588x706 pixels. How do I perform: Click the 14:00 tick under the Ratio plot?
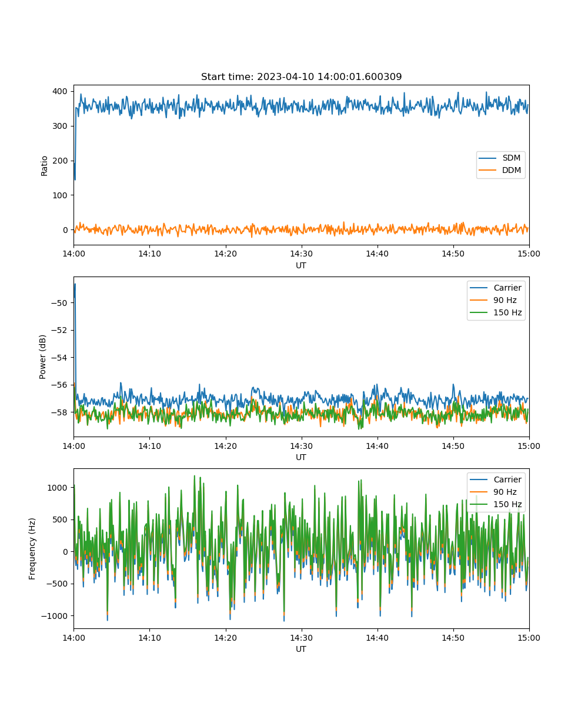(x=73, y=254)
